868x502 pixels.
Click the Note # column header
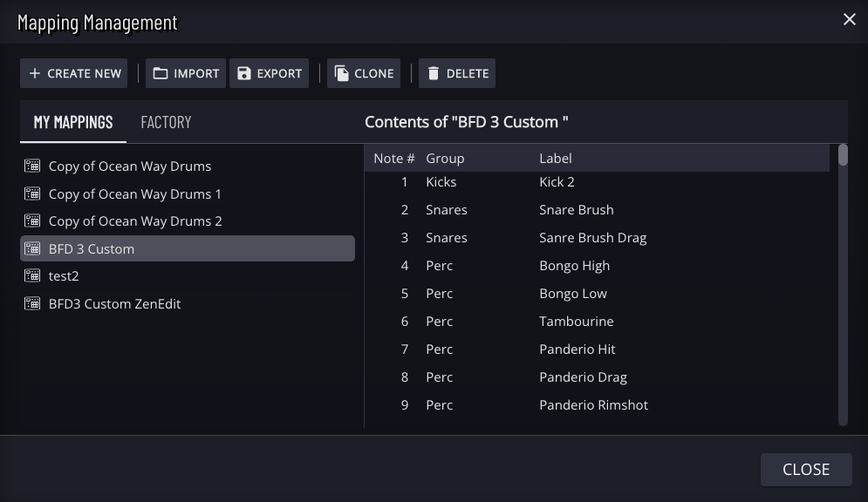pyautogui.click(x=393, y=159)
